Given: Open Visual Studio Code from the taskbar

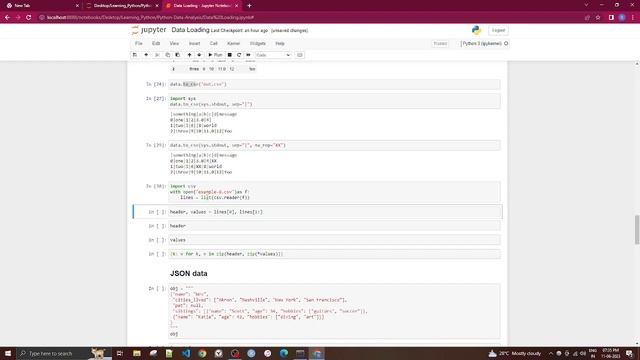Looking at the screenshot, I should (x=186, y=353).
